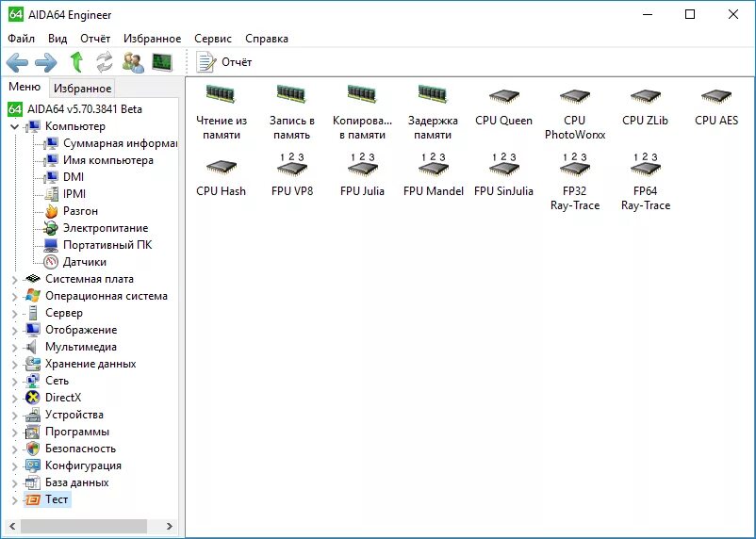
Task: Select the FP64 Ray-Trace test icon
Action: click(645, 182)
